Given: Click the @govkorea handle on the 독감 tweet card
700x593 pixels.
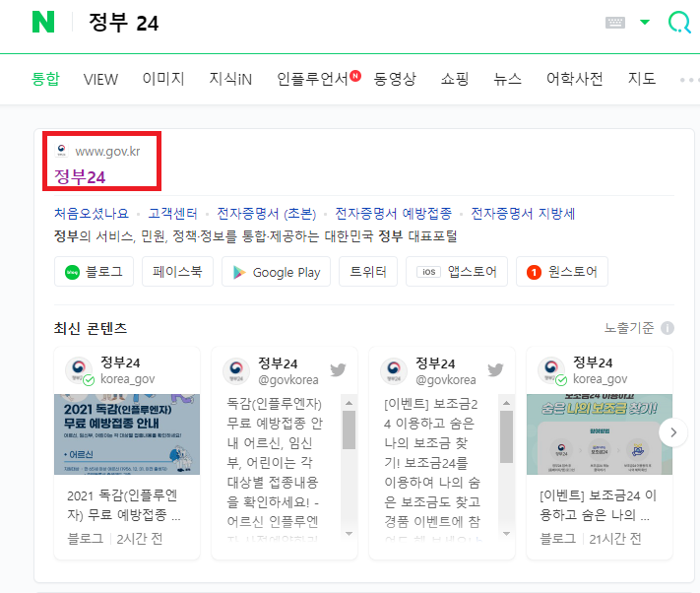Looking at the screenshot, I should point(288,380).
